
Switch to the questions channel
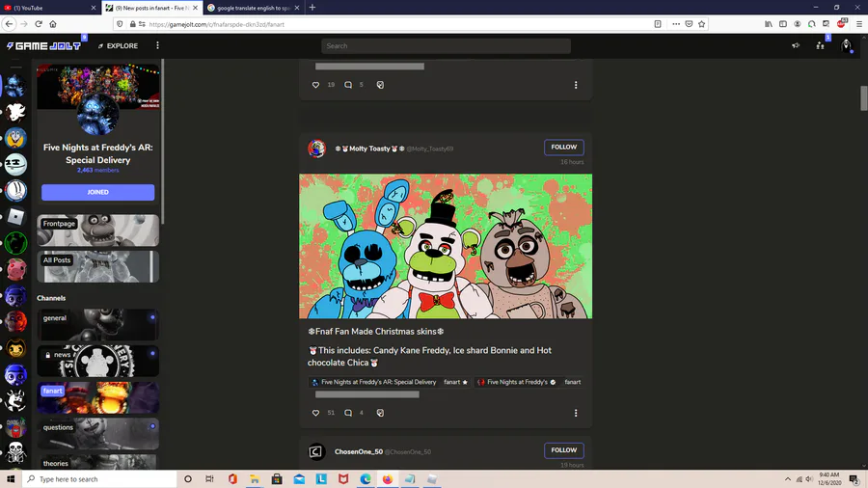pos(98,434)
